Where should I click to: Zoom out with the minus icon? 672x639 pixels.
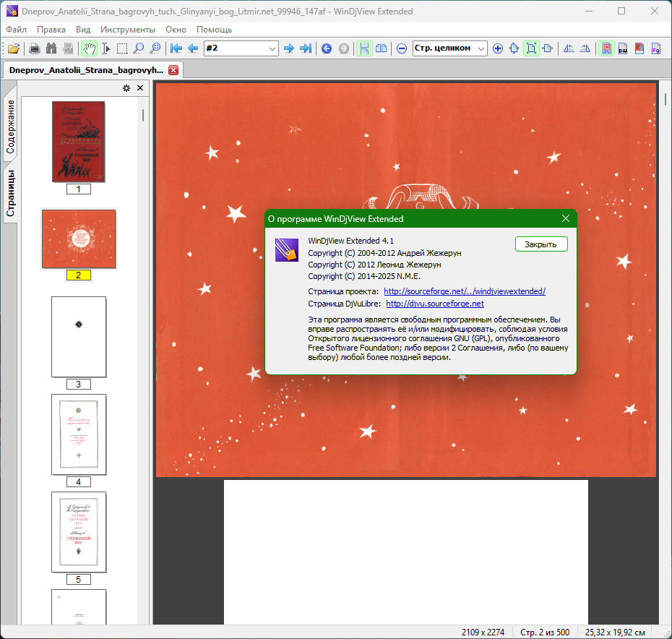click(x=402, y=48)
